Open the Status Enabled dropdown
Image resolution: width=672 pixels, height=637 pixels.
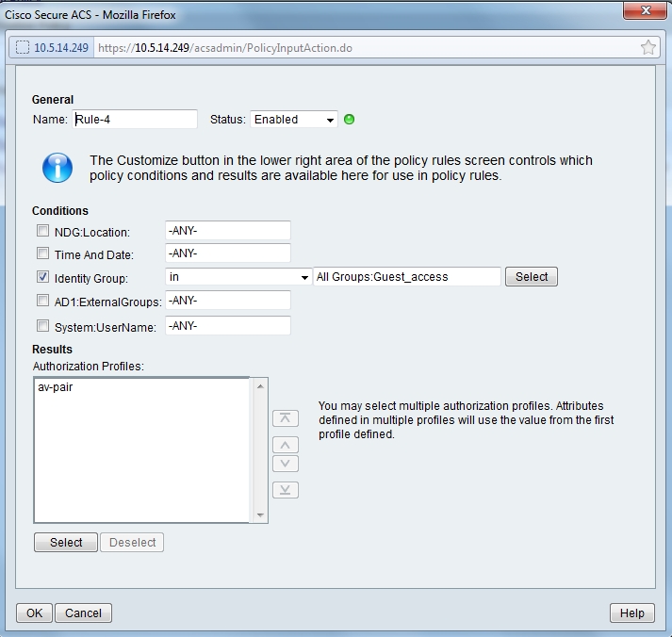tap(294, 120)
